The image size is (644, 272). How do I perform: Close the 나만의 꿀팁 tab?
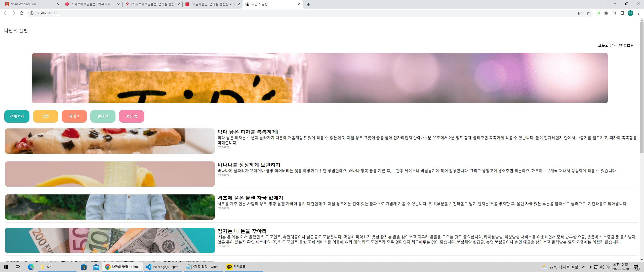299,4
